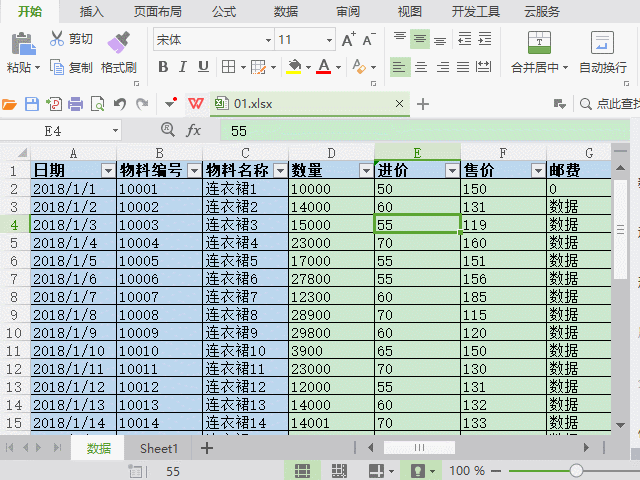
Task: Open the font size dropdown 11
Action: (x=329, y=40)
